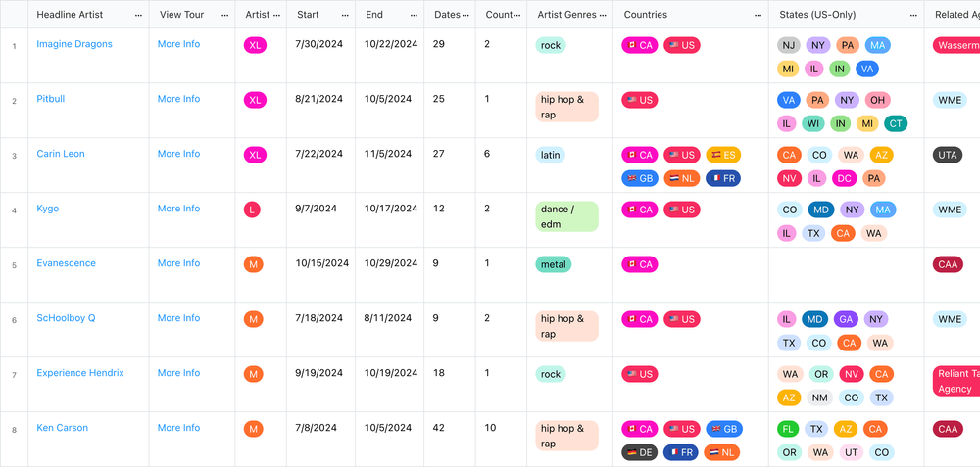
Task: Click the UT state tag
Action: 850,452
